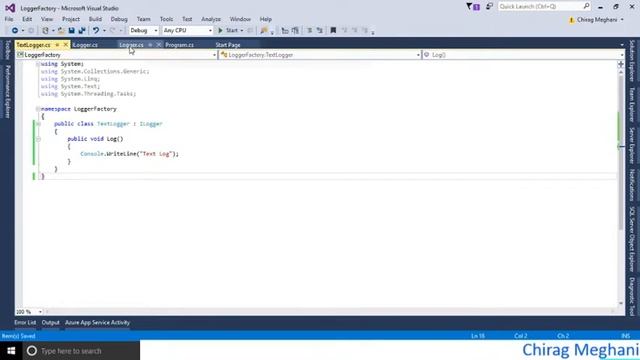The height and width of the screenshot is (360, 640).
Task: Click the toolbar icon just left of the bookmark icon
Action: click(x=320, y=31)
